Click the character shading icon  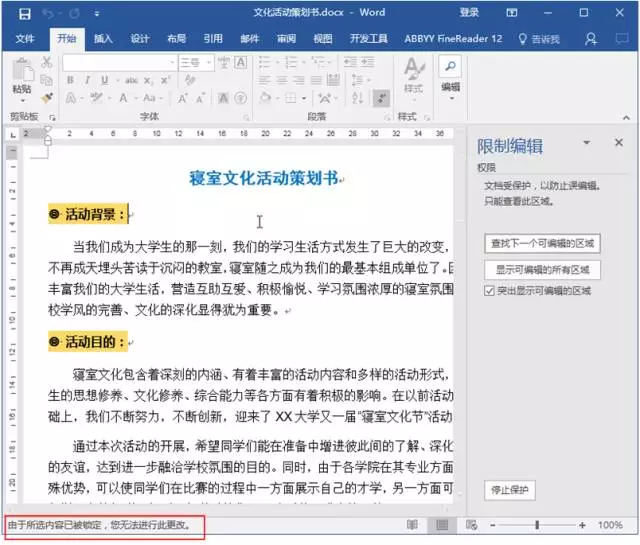(x=223, y=98)
